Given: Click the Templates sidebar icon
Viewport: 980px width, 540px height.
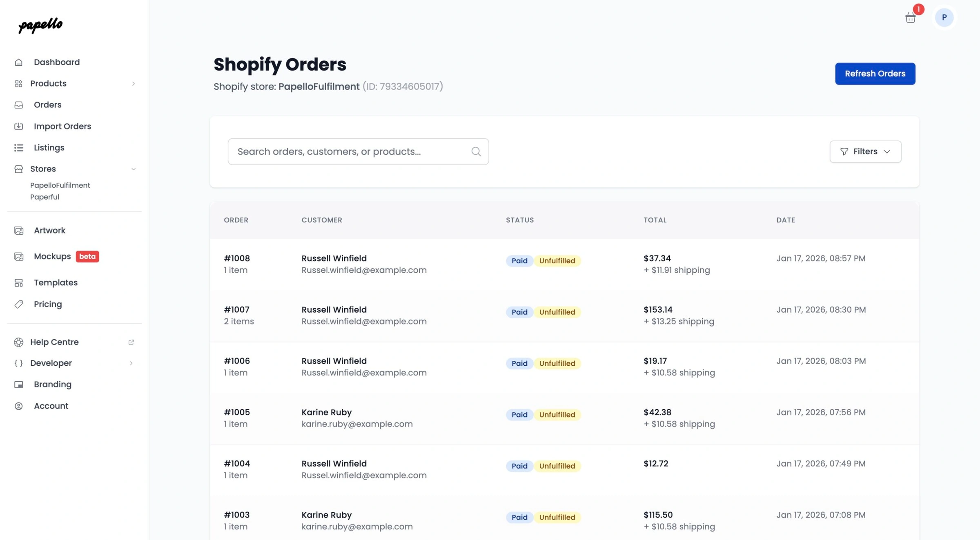Looking at the screenshot, I should pos(19,282).
